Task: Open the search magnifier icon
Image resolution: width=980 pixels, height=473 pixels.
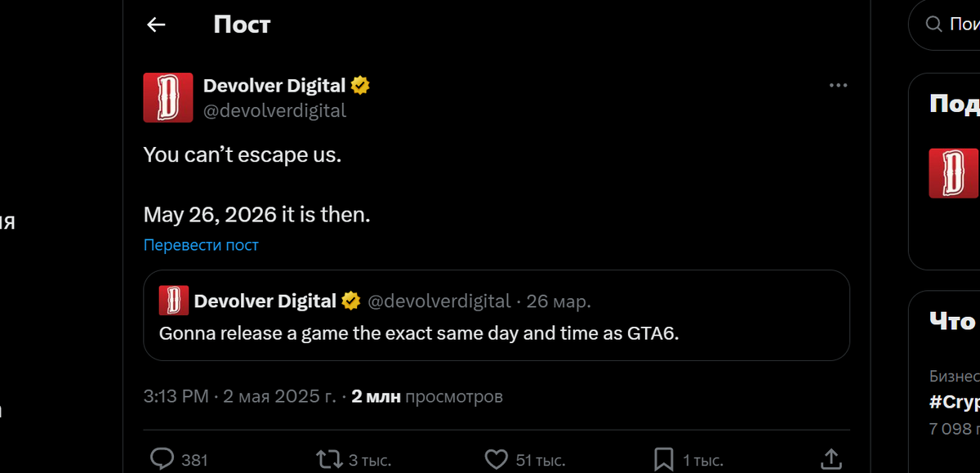Action: 935,25
